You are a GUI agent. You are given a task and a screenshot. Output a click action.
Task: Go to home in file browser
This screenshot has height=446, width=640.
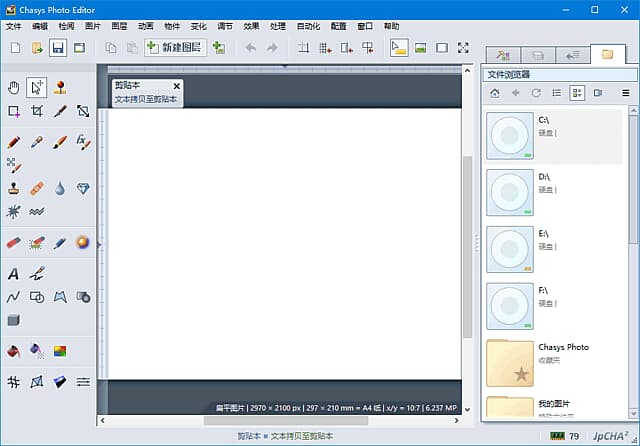pos(494,93)
